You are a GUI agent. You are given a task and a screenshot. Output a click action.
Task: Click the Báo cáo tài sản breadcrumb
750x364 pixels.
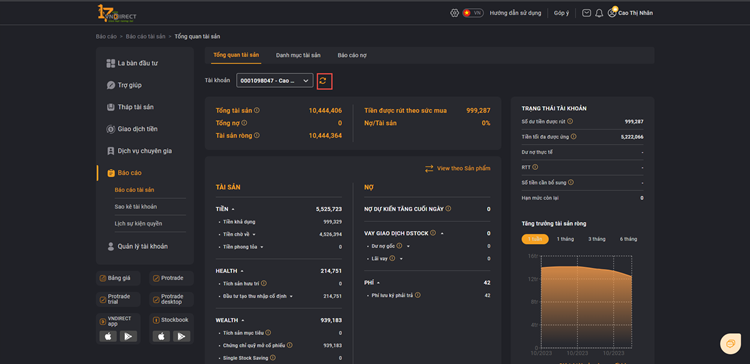coord(145,36)
